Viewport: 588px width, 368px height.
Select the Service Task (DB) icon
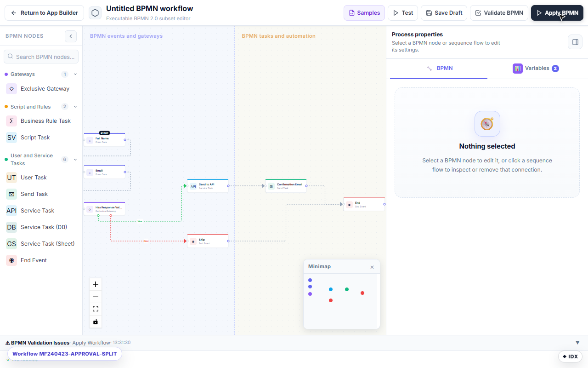11,227
